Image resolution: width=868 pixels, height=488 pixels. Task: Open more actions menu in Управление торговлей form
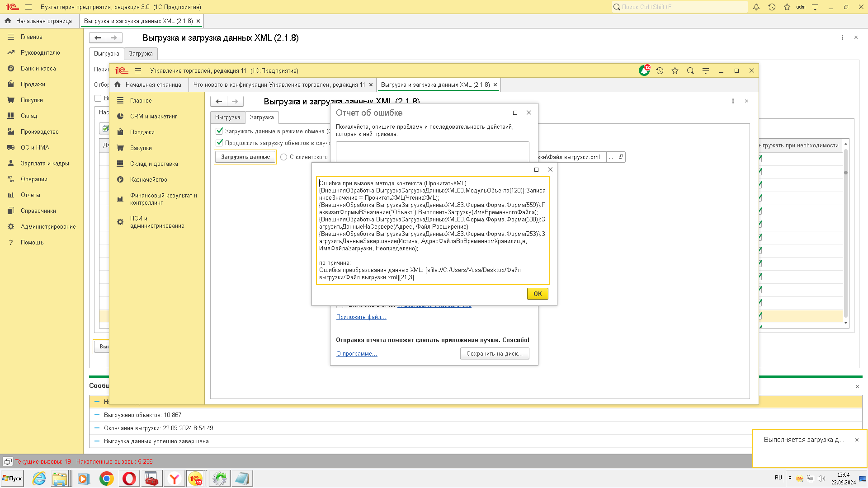pyautogui.click(x=733, y=101)
